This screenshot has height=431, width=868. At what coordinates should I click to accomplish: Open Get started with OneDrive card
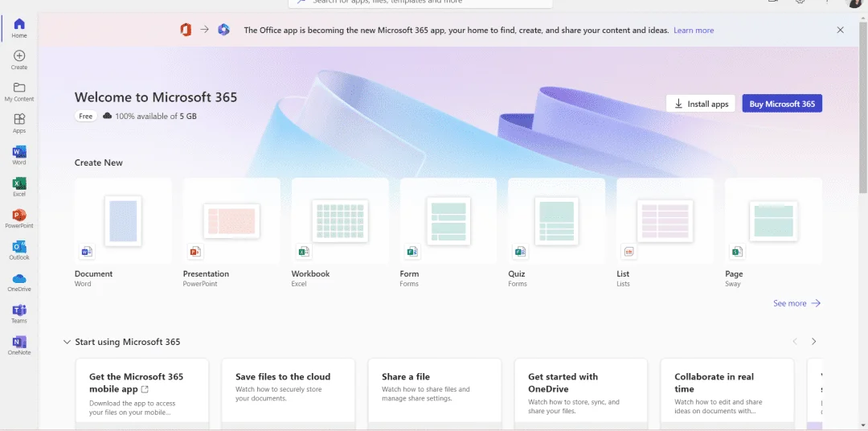(581, 394)
